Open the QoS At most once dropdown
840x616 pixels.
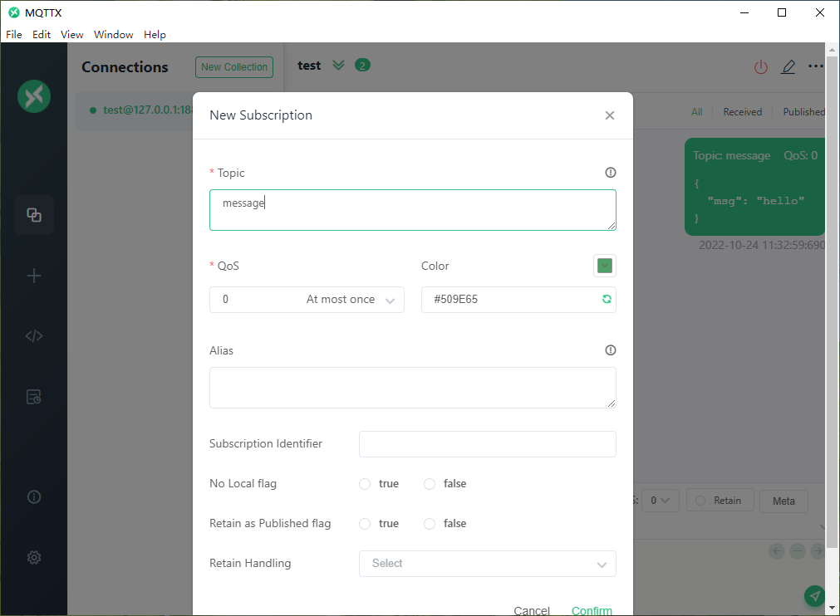pyautogui.click(x=307, y=300)
